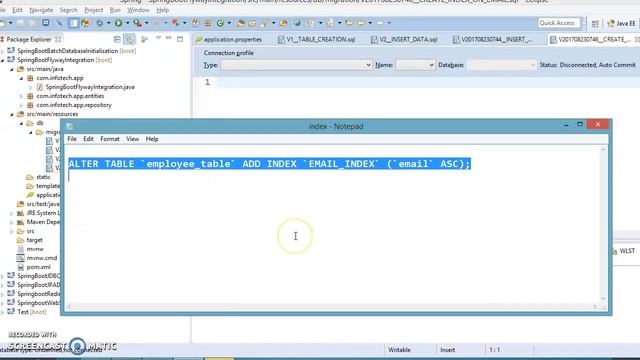Open the Open Perspective icon near Quick Access
The image size is (640, 360).
pos(595,24)
